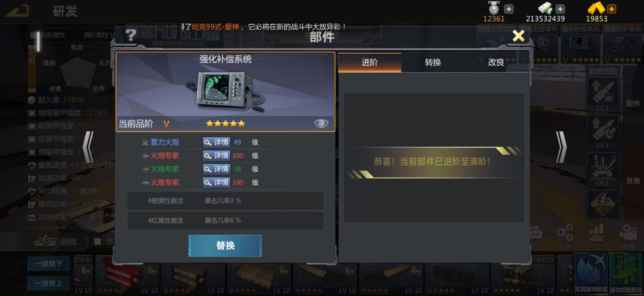Image resolution: width=644 pixels, height=296 pixels.
Task: Switch to the 改良 tab
Action: pos(496,62)
